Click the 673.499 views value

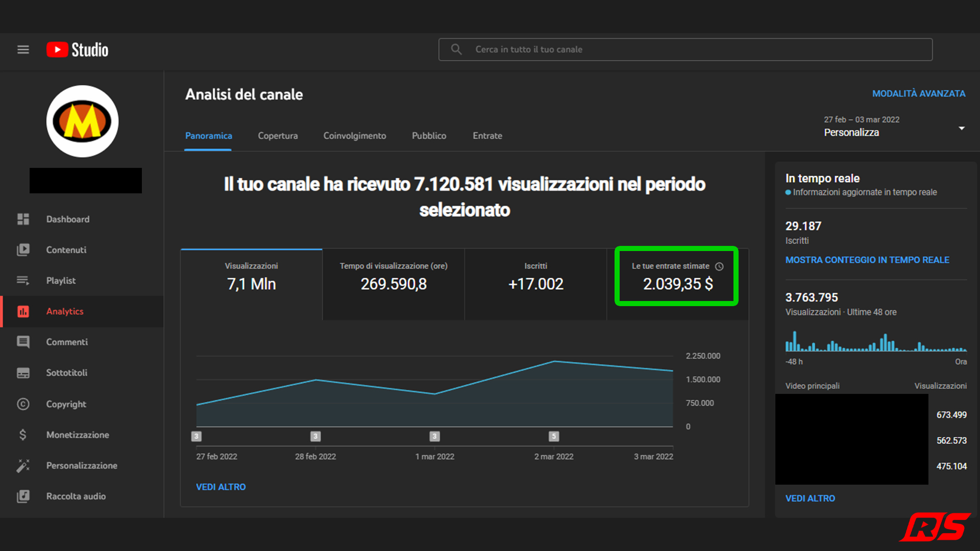tap(951, 415)
